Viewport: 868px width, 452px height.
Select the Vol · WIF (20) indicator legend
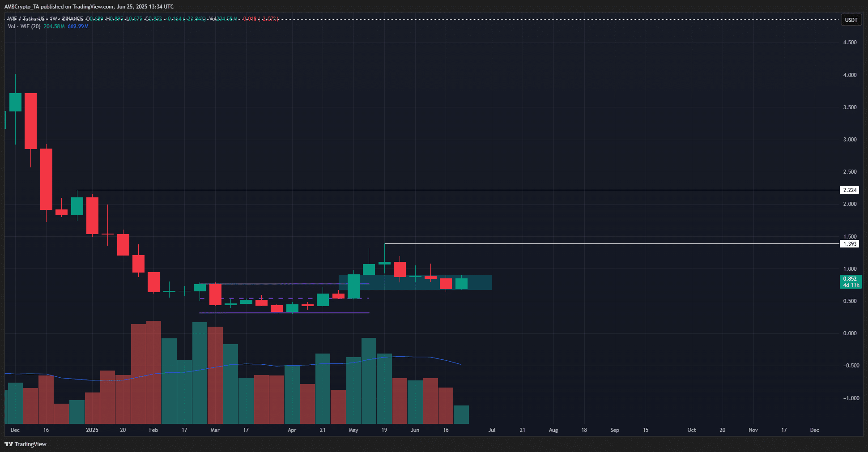click(25, 26)
